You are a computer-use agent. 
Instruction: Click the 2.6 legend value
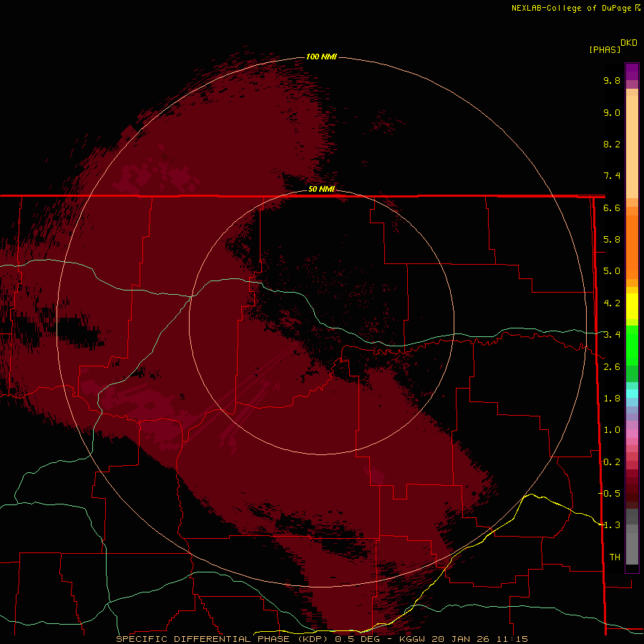point(612,367)
